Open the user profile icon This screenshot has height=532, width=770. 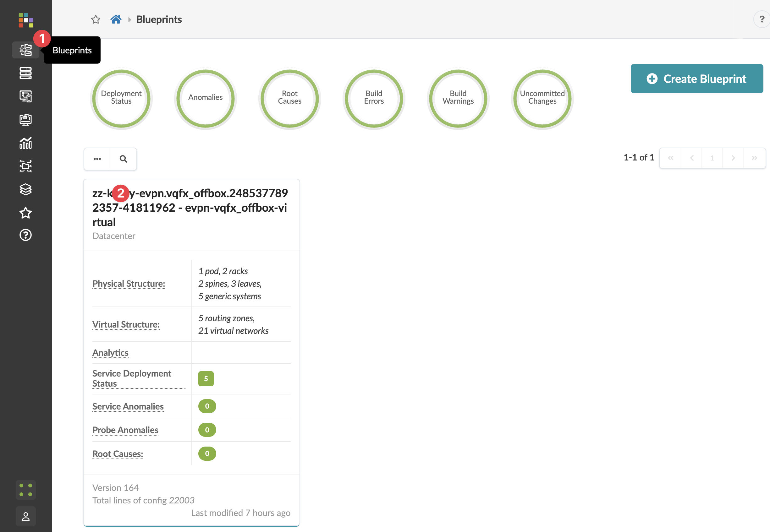25,516
